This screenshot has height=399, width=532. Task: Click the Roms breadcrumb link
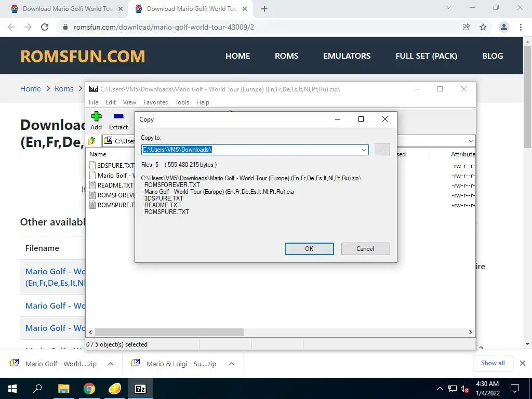point(64,88)
